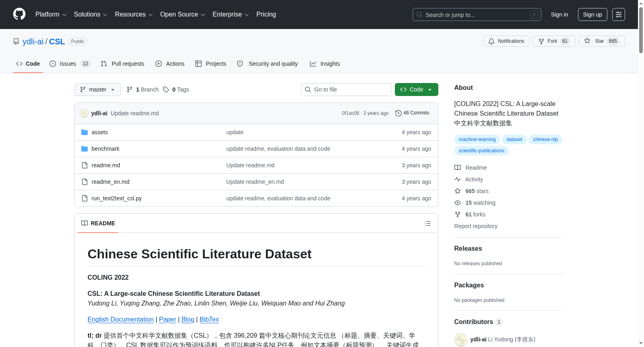Open the ydli-ai avatar in commit row
The height and width of the screenshot is (347, 644).
tap(84, 113)
